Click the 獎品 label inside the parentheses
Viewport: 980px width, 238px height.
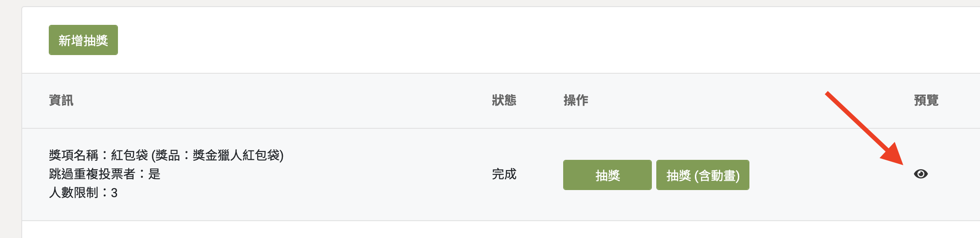(x=168, y=155)
